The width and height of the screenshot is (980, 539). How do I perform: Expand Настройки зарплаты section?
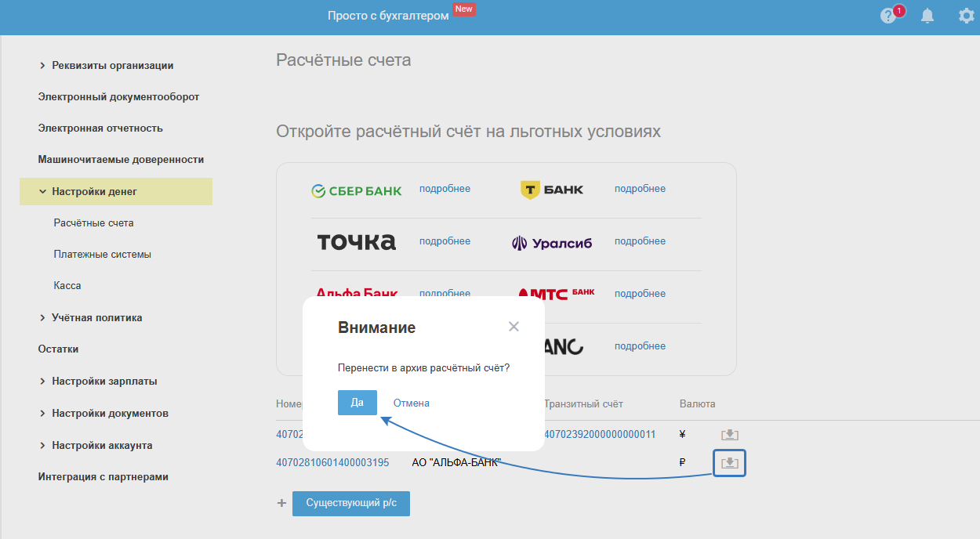pyautogui.click(x=42, y=382)
